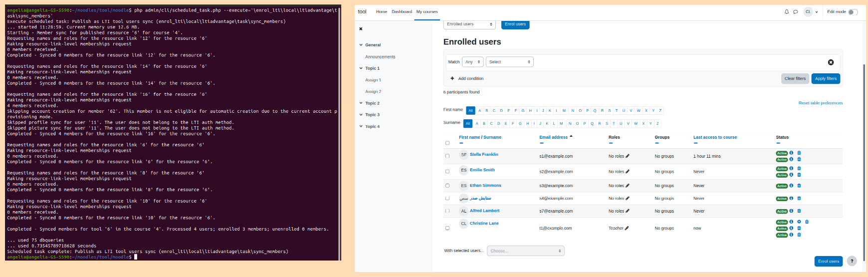Select Christine Lane's checkbox
The height and width of the screenshot is (277, 868).
(447, 228)
